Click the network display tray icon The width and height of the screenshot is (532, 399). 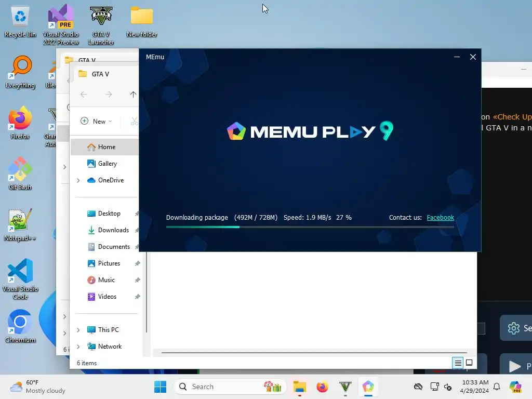[x=434, y=387]
